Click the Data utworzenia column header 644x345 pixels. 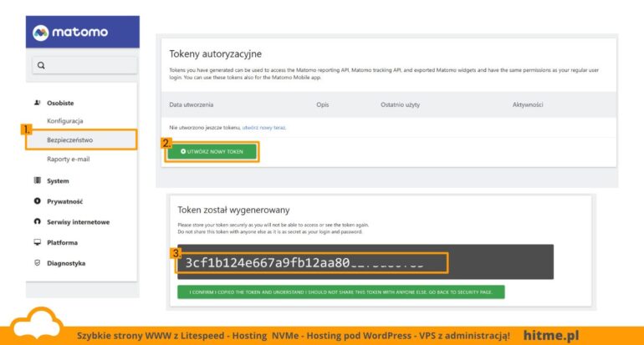(191, 104)
